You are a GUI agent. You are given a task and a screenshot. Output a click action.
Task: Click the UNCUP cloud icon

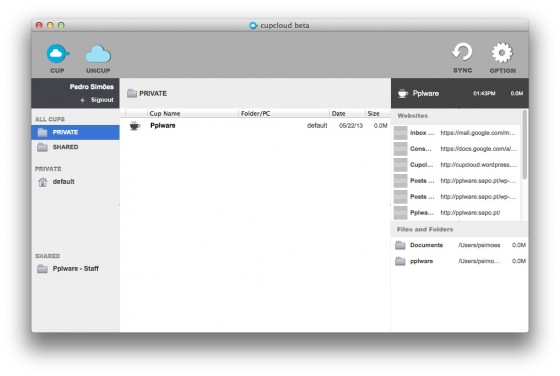pyautogui.click(x=98, y=54)
